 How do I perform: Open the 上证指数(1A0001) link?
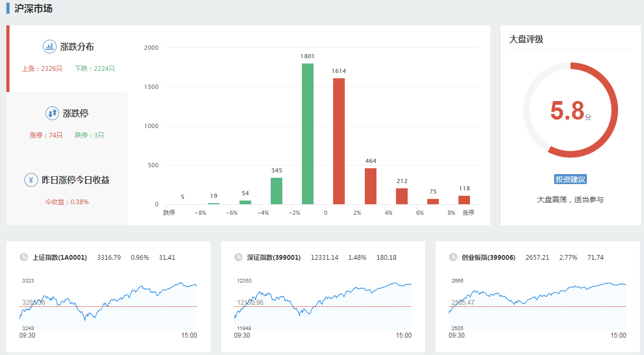[60, 258]
